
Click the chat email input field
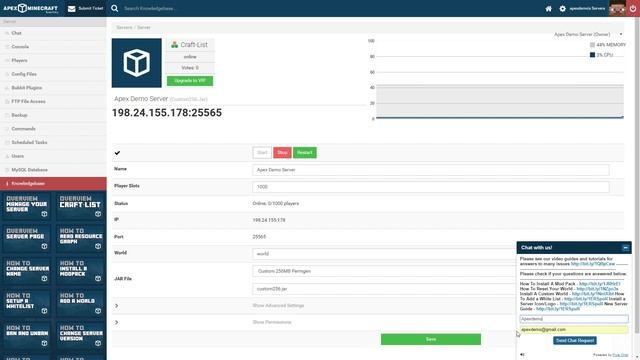point(574,329)
